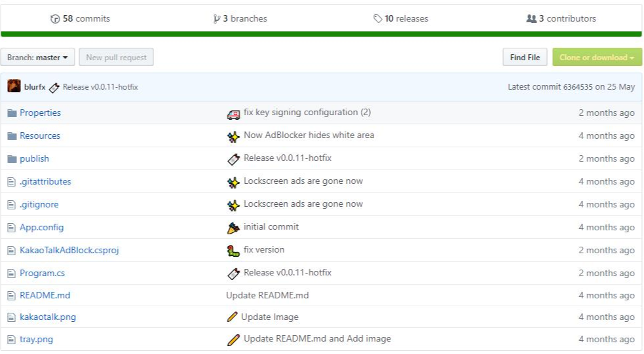Viewport: 644px width, 354px height.
Task: Open latest commit message Release v0.0.11-hotfix in header
Action: tap(100, 87)
